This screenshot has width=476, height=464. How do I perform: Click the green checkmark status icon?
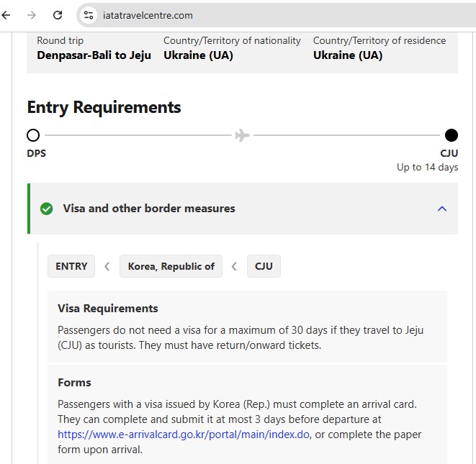(47, 209)
